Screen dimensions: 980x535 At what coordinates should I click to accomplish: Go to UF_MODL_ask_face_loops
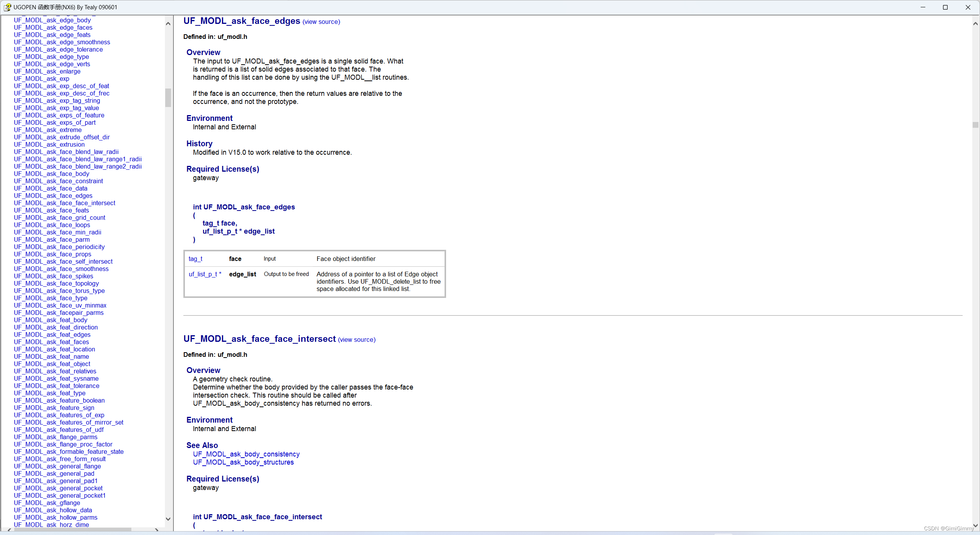pos(52,225)
